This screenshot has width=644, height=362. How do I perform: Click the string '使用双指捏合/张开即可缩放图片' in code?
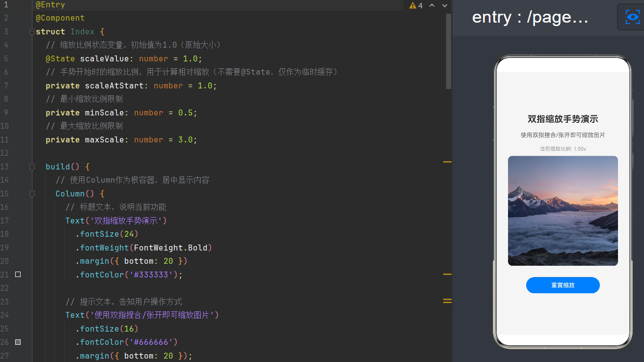(152, 315)
